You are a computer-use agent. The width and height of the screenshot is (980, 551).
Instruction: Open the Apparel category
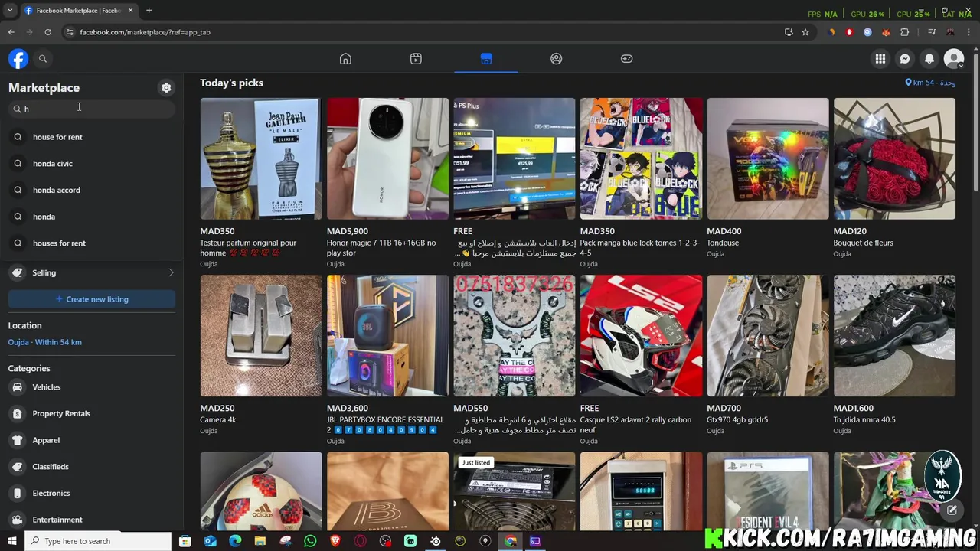pos(92,440)
